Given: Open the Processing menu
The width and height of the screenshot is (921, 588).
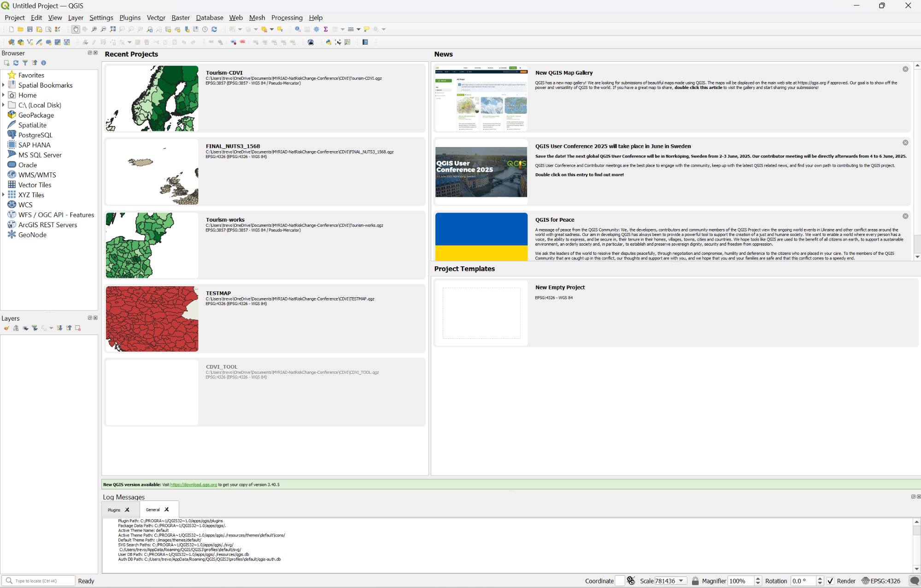Looking at the screenshot, I should coord(287,18).
